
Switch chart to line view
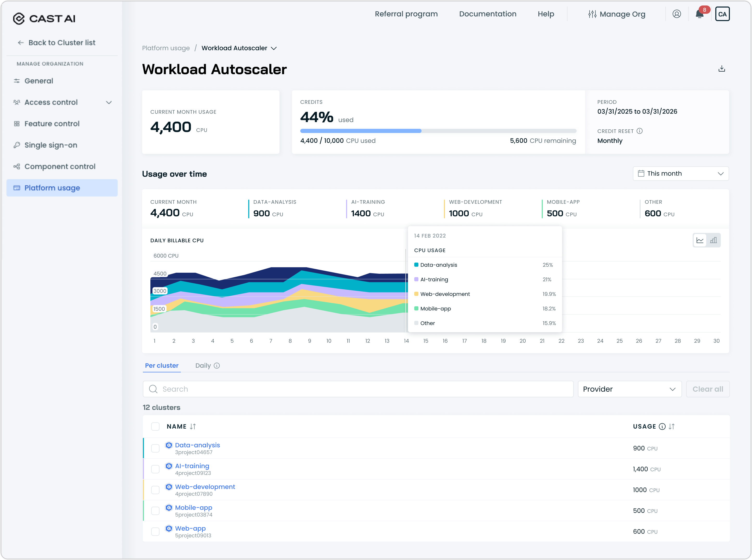pos(700,240)
